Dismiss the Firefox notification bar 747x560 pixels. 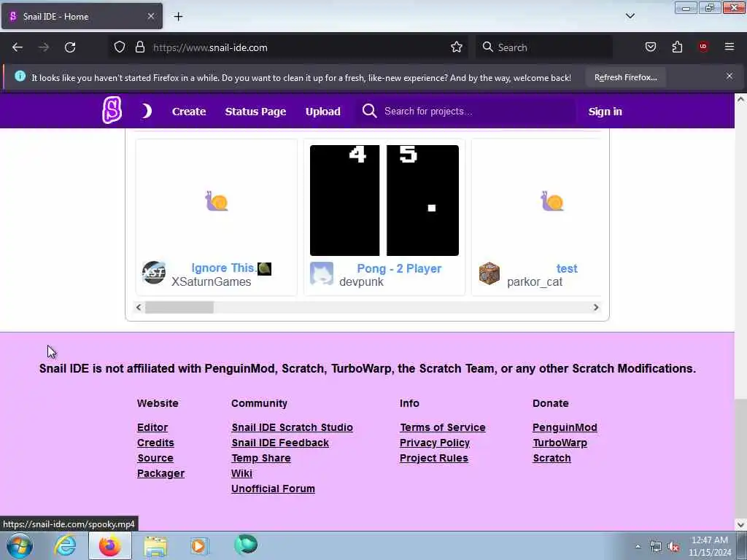[729, 76]
